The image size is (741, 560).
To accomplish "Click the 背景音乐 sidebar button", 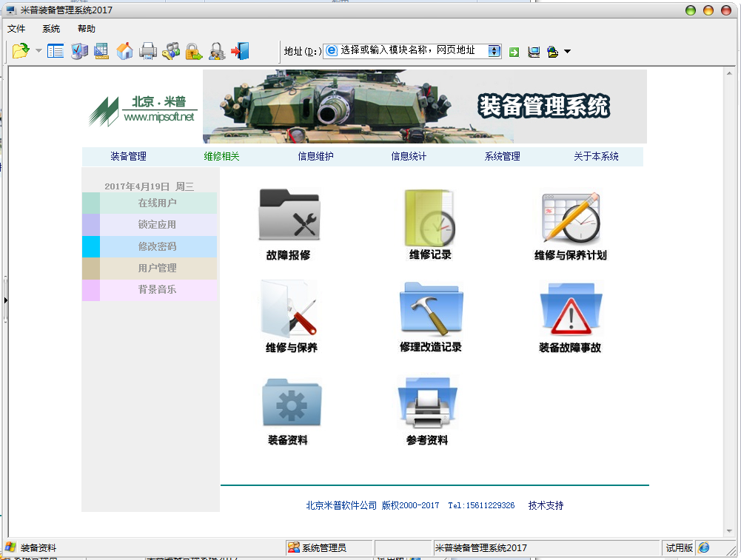I will pyautogui.click(x=150, y=290).
